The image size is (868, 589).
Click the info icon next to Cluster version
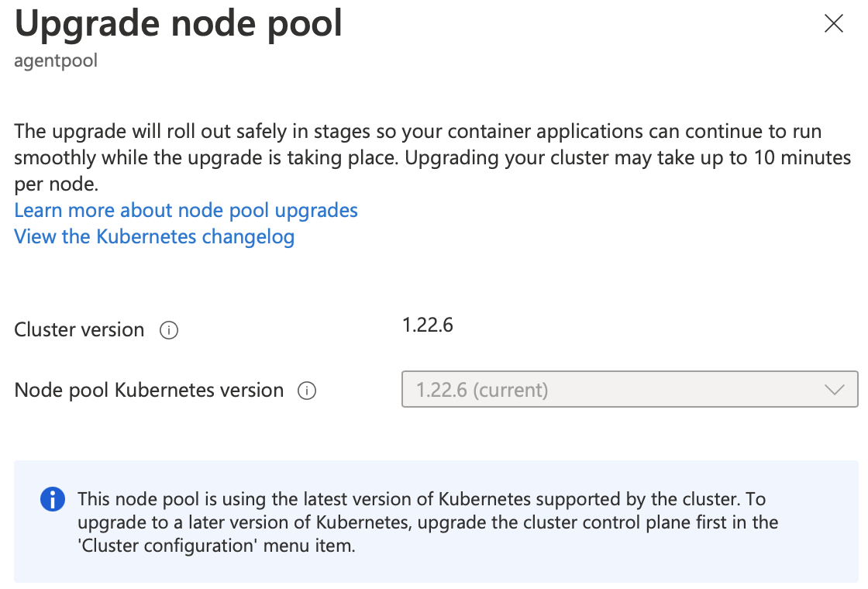[169, 330]
